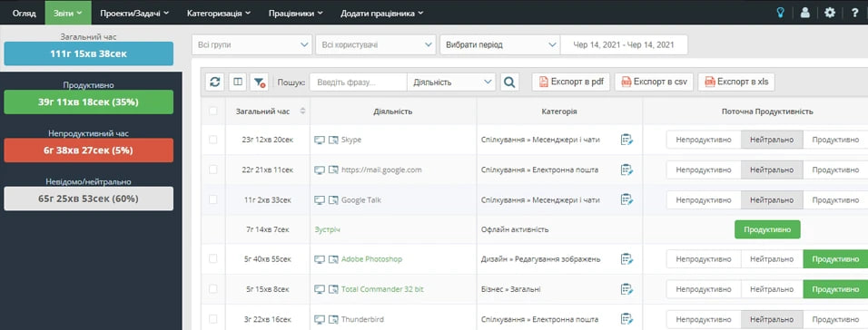Select all rows with the header checkbox
Viewport: 868px width, 330px height.
pos(213,112)
